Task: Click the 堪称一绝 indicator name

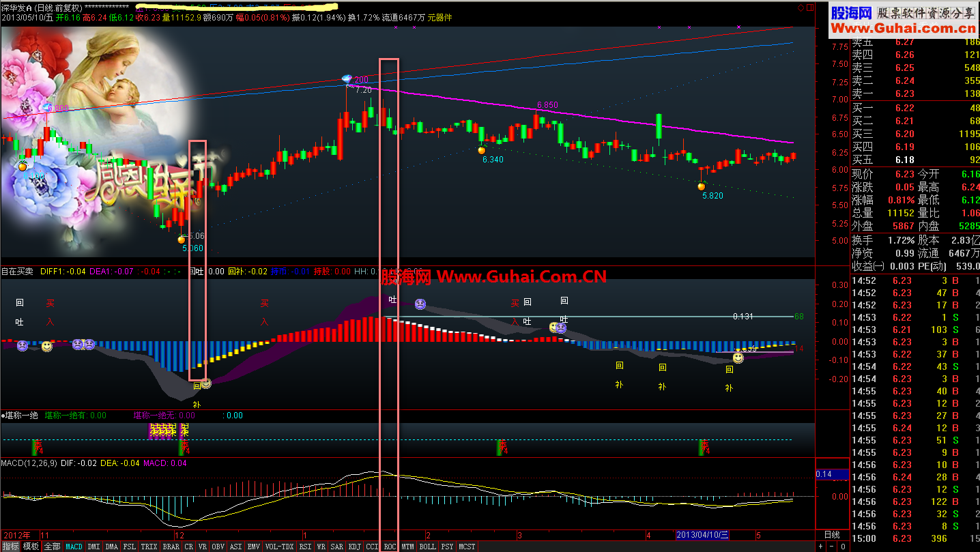Action: pyautogui.click(x=22, y=415)
